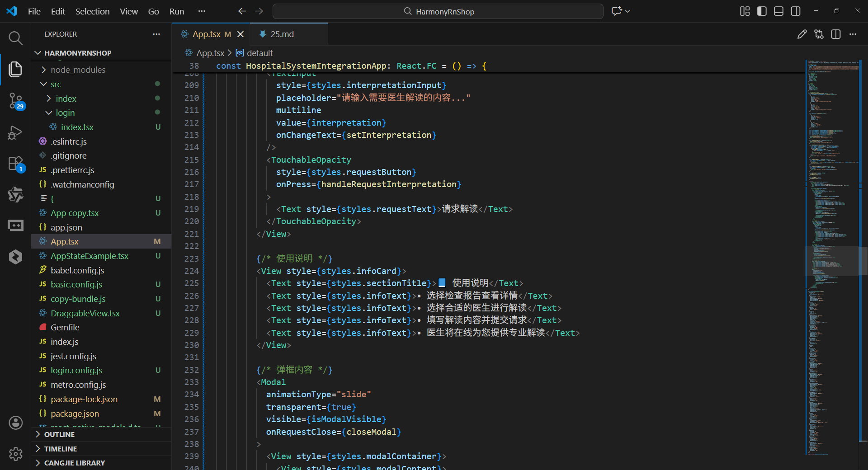Open DraggableView.tsx in explorer
The image size is (868, 470).
[101, 313]
